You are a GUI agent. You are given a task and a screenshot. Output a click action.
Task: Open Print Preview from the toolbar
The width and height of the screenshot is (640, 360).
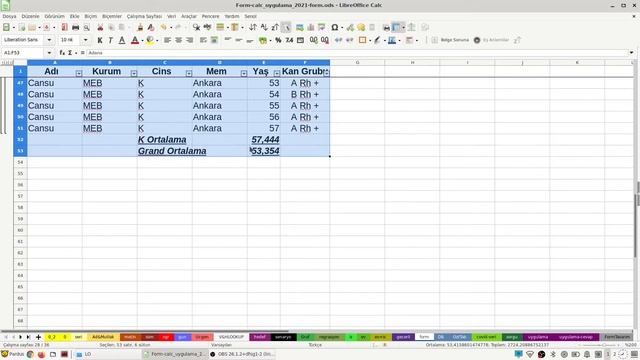[x=87, y=27]
